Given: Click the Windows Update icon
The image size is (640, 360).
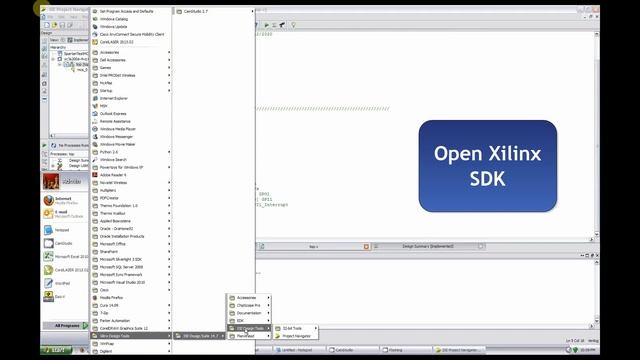Looking at the screenshot, I should [x=95, y=27].
